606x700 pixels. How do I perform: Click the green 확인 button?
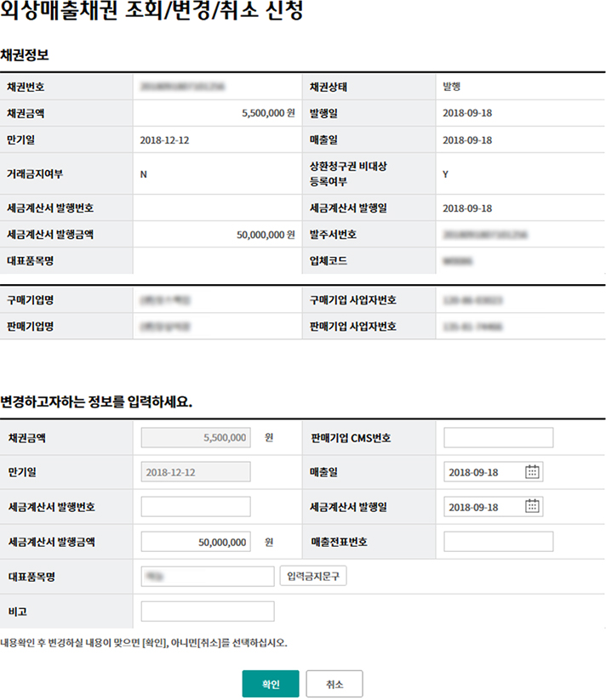pos(270,684)
